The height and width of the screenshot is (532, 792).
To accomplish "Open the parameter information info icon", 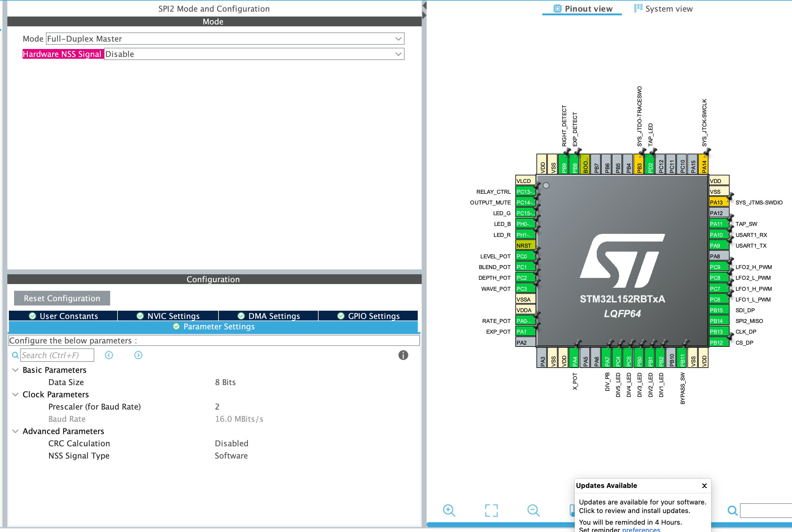I will pyautogui.click(x=403, y=355).
